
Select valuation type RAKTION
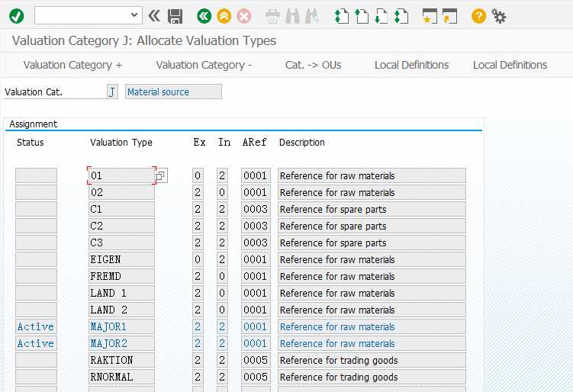point(121,360)
